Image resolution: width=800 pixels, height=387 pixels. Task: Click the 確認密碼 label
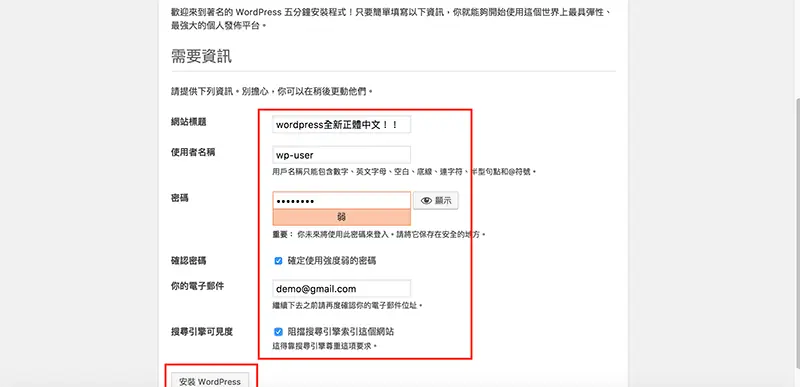coord(188,261)
